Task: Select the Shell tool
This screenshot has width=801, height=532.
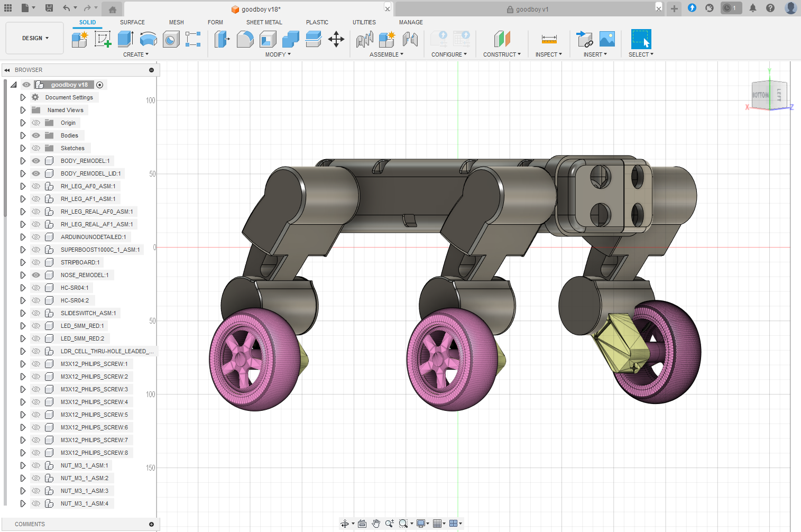Action: [268, 39]
